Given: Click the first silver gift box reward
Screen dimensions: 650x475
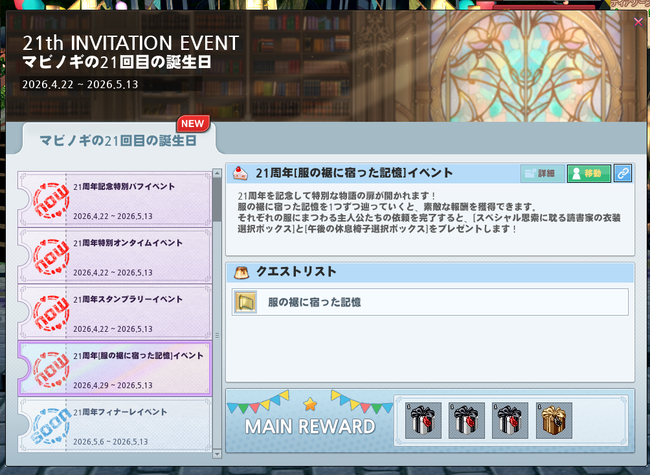Looking at the screenshot, I should 423,420.
